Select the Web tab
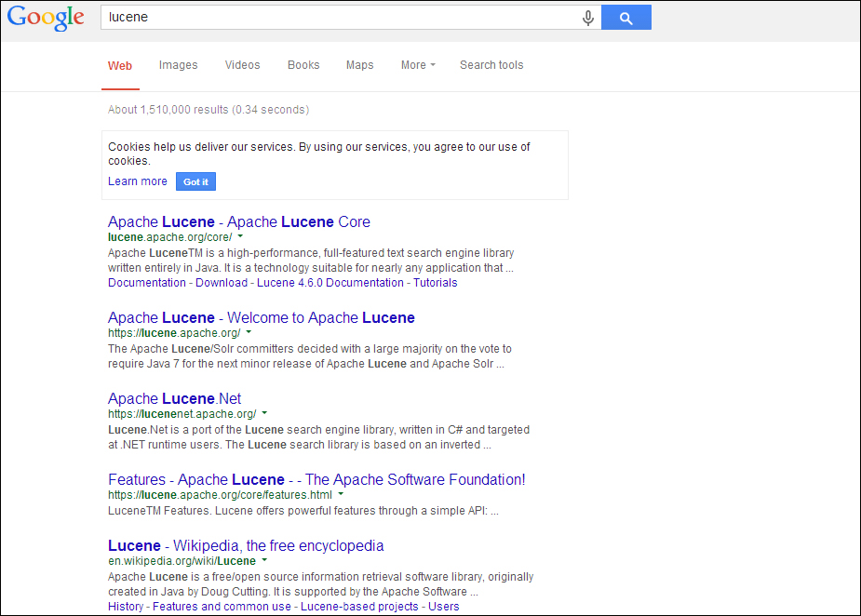 coord(120,65)
